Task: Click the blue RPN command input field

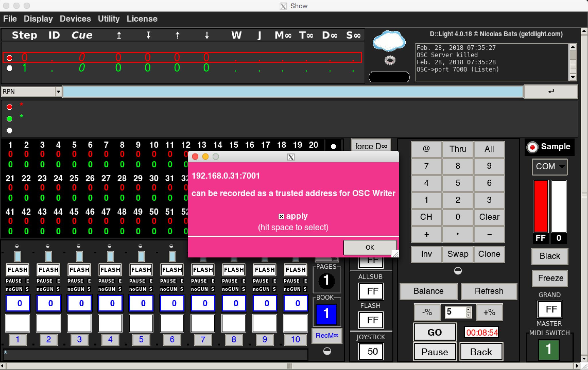Action: pyautogui.click(x=293, y=92)
